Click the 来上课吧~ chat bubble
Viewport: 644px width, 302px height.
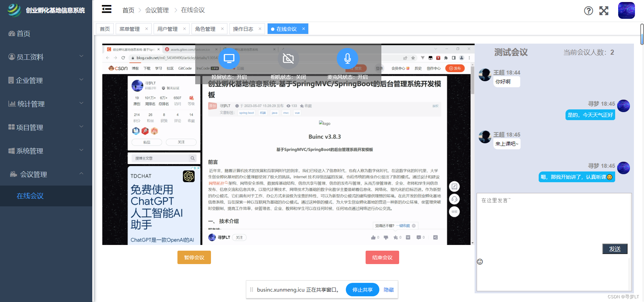tap(507, 144)
